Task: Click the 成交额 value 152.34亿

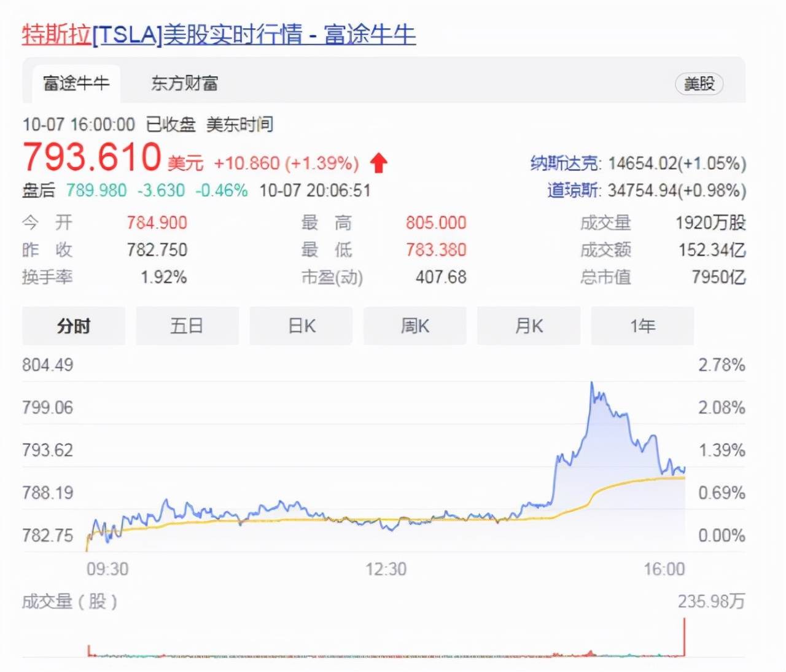Action: pos(712,249)
